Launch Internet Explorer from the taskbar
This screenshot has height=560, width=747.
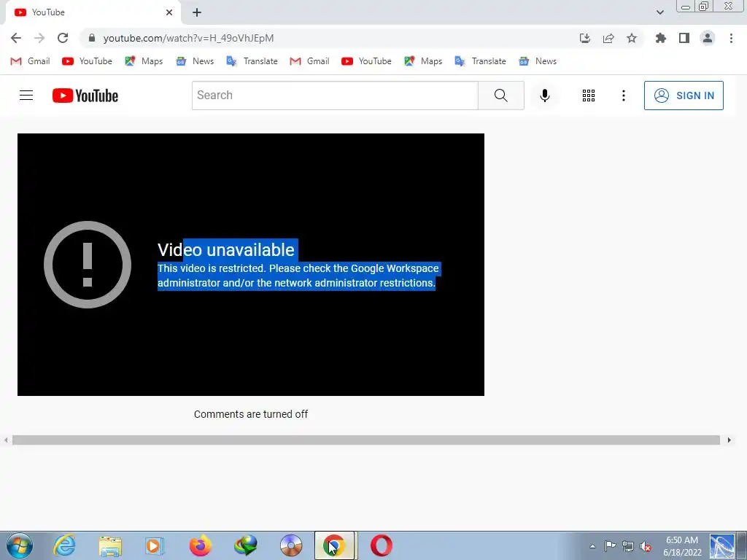[64, 545]
